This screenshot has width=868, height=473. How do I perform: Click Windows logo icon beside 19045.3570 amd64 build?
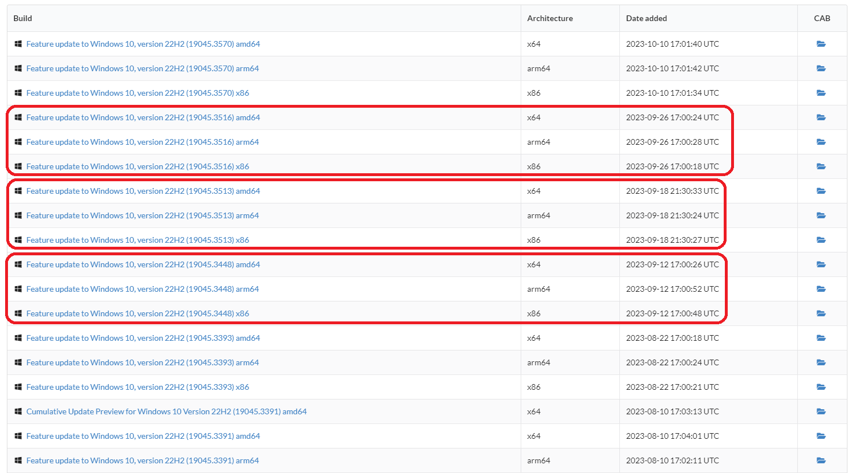point(18,44)
